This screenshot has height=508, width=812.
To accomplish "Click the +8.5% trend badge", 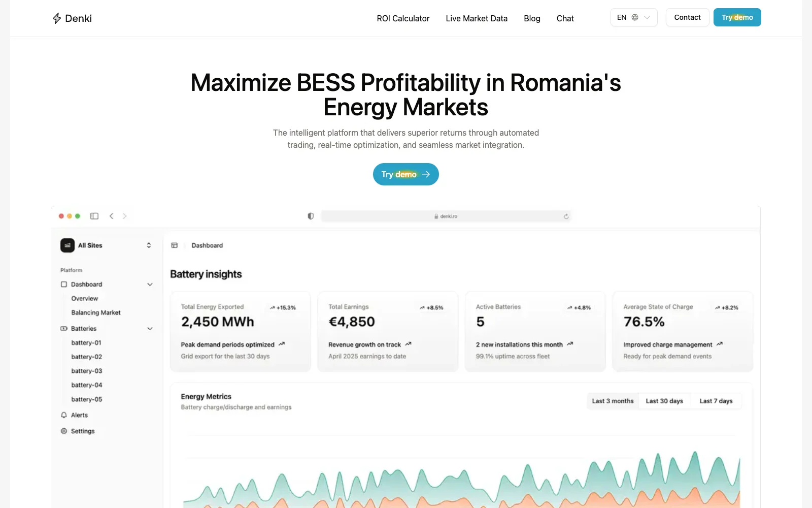I will point(431,307).
